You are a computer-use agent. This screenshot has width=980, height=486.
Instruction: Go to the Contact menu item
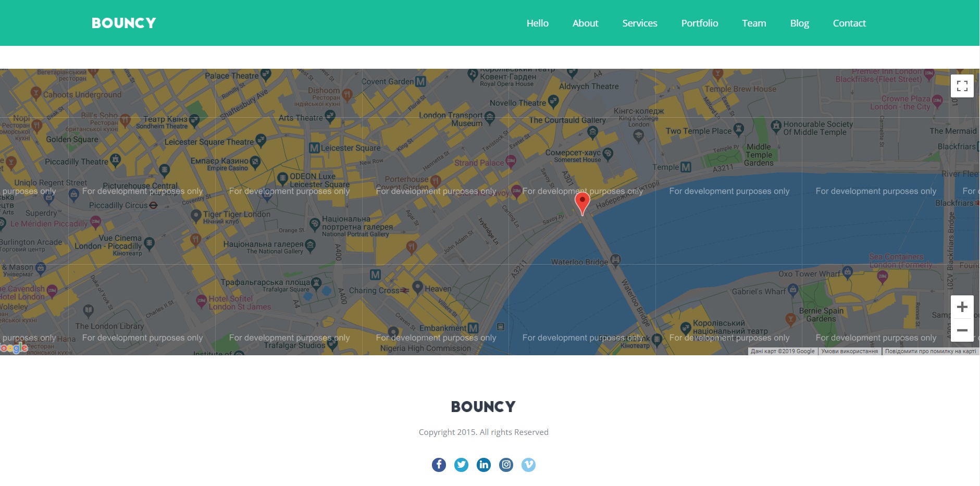[849, 23]
